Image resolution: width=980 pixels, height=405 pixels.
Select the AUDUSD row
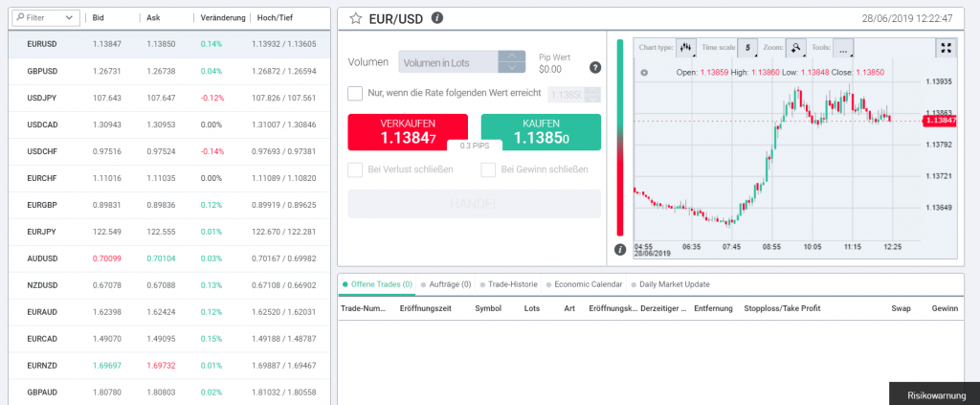(169, 259)
